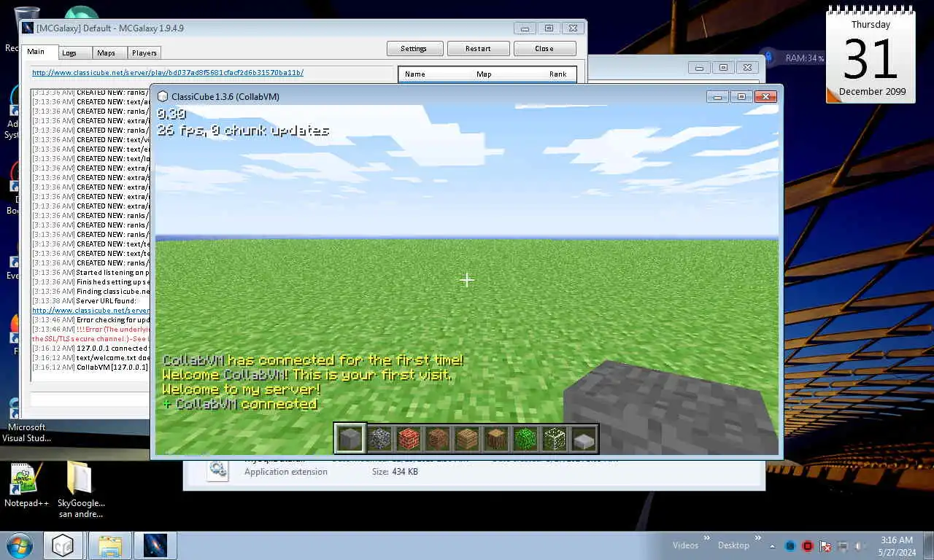Click the Show desktop button

click(928, 545)
